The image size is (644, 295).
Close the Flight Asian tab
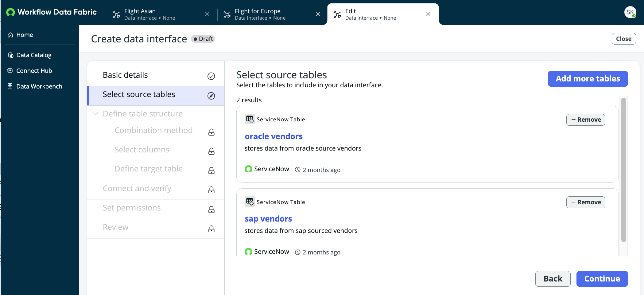point(208,14)
